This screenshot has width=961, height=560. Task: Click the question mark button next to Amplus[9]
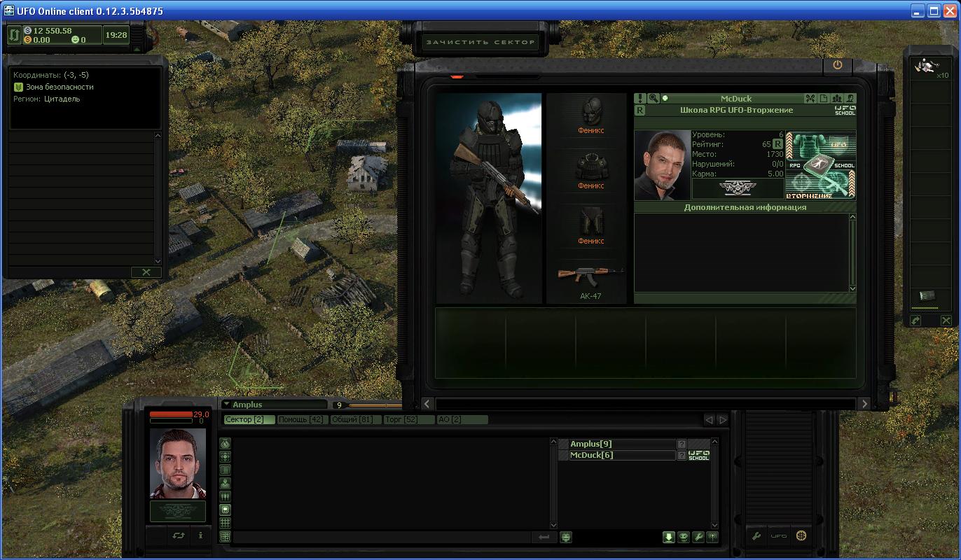click(682, 444)
